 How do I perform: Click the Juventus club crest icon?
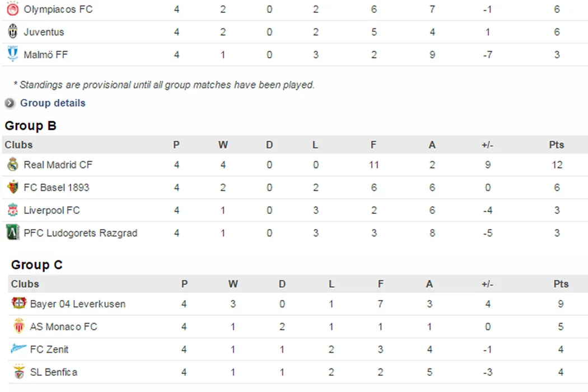(x=12, y=32)
